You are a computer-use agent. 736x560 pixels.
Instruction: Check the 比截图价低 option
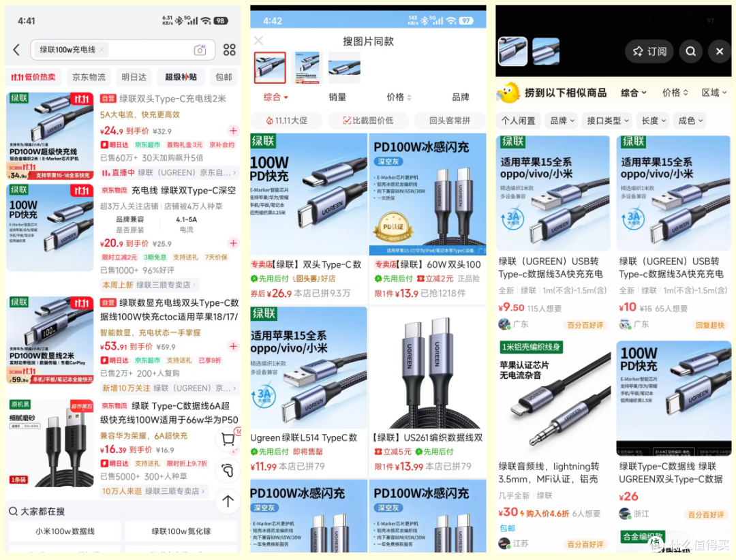click(368, 121)
